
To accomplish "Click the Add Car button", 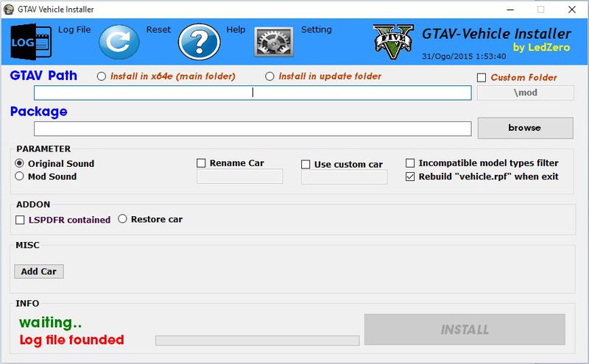I will pos(39,271).
